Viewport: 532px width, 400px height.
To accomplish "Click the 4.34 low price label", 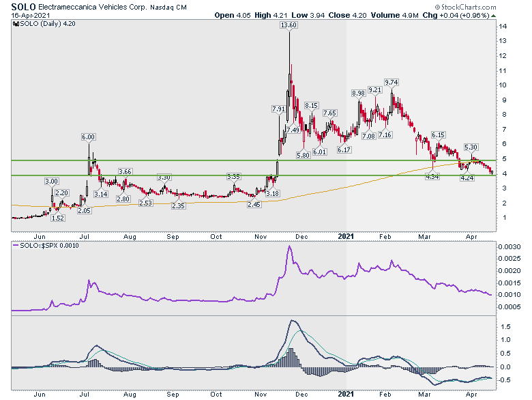I will coord(432,177).
